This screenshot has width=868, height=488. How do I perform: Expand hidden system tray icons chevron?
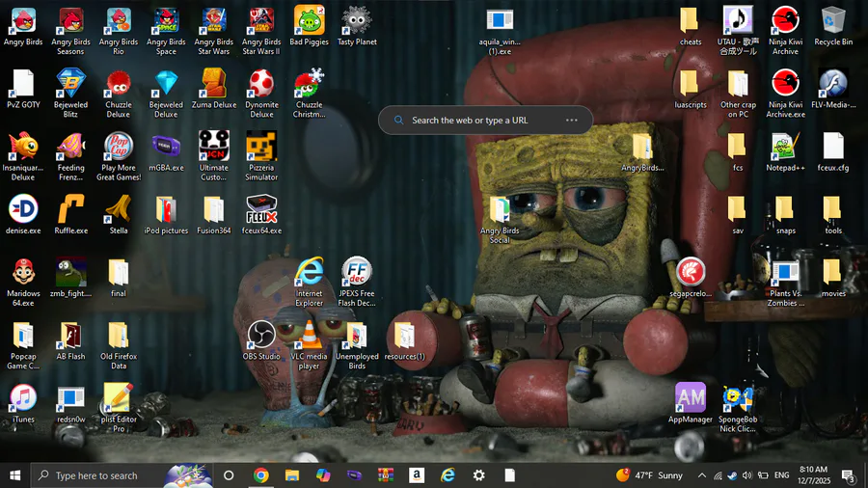point(702,475)
